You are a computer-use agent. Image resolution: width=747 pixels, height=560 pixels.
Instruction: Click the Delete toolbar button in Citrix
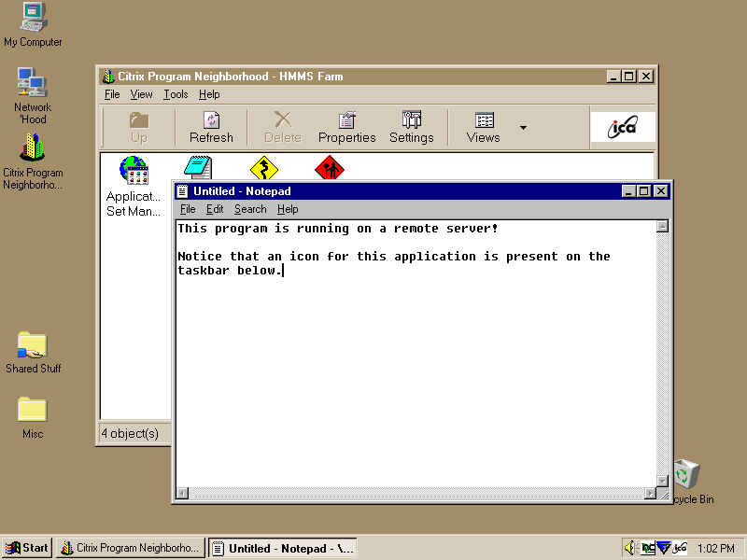pyautogui.click(x=283, y=127)
